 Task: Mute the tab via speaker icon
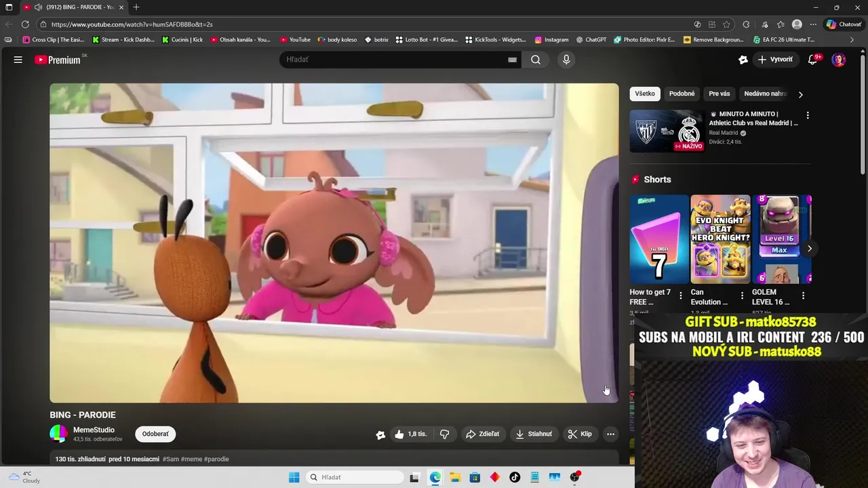coord(39,7)
